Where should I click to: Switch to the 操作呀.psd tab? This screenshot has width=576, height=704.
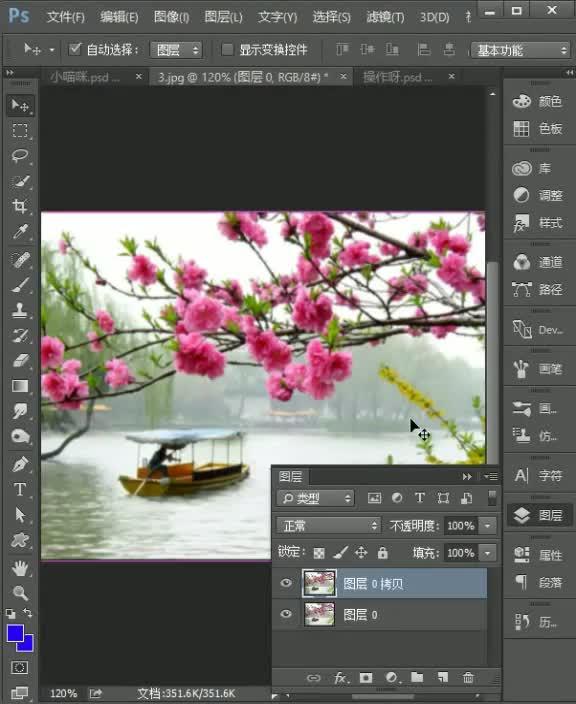(397, 78)
